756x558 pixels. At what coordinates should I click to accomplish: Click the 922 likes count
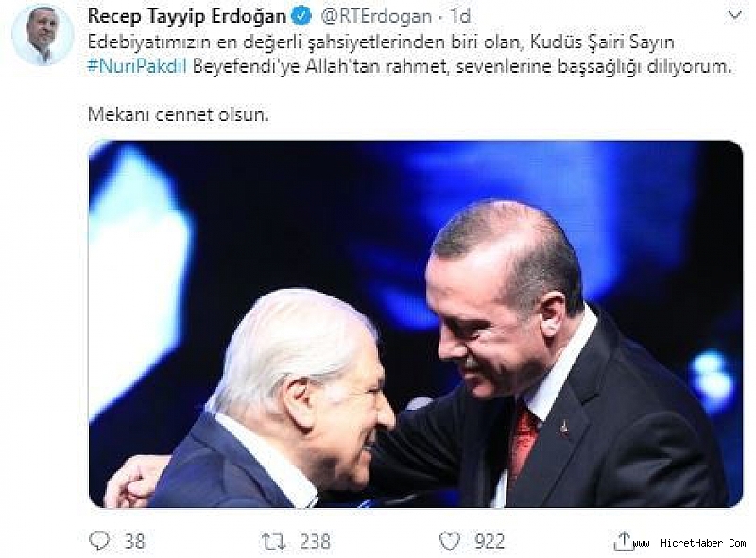[490, 542]
